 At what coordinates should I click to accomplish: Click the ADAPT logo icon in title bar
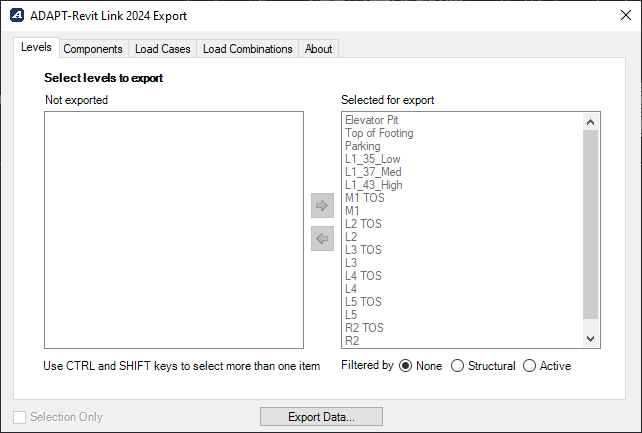pos(17,16)
